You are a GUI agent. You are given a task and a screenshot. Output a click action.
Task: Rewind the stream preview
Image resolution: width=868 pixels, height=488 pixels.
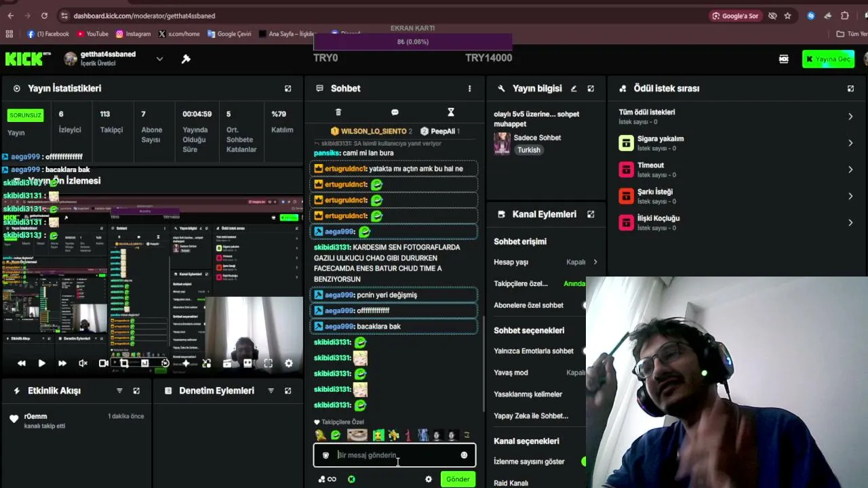(x=22, y=363)
